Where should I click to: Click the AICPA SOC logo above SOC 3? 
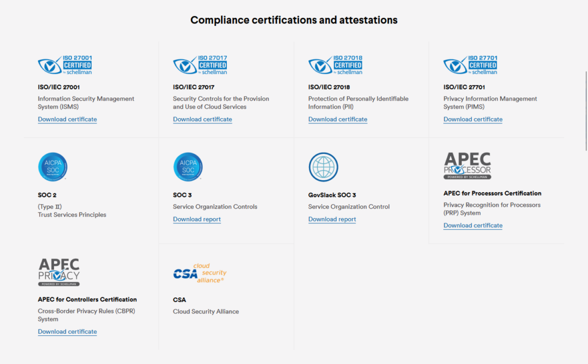(x=188, y=167)
